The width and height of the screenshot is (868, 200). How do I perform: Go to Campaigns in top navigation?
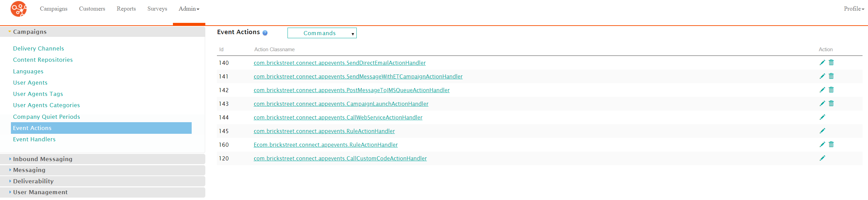point(54,9)
